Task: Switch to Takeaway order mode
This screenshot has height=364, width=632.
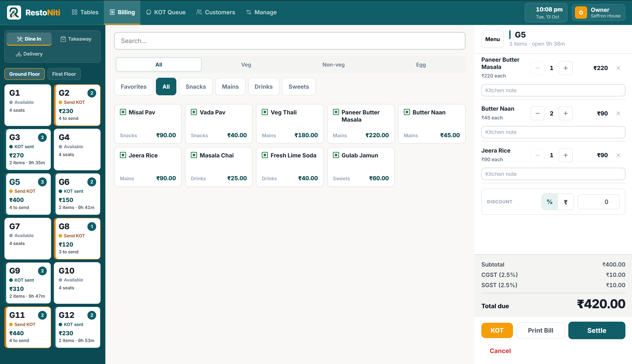Action: point(76,39)
